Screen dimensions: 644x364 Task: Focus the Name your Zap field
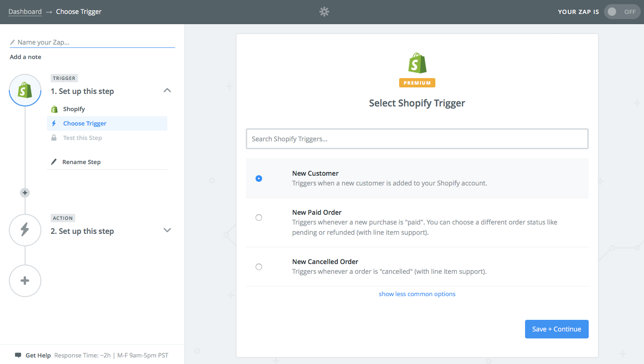point(92,42)
